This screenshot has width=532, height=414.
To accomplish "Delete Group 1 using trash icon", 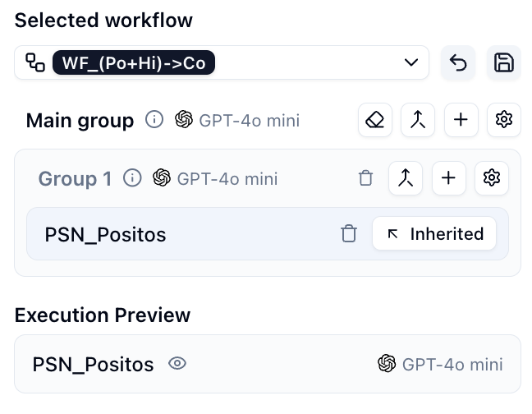I will [x=366, y=178].
